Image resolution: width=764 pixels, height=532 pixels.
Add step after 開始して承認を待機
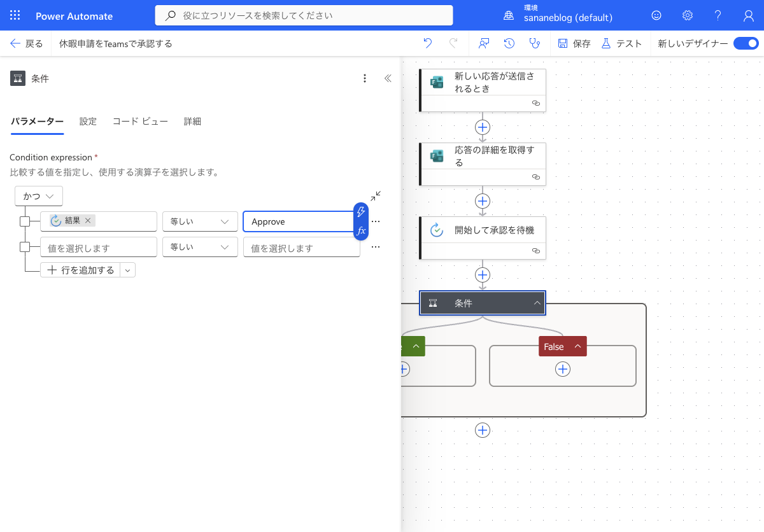click(x=483, y=274)
